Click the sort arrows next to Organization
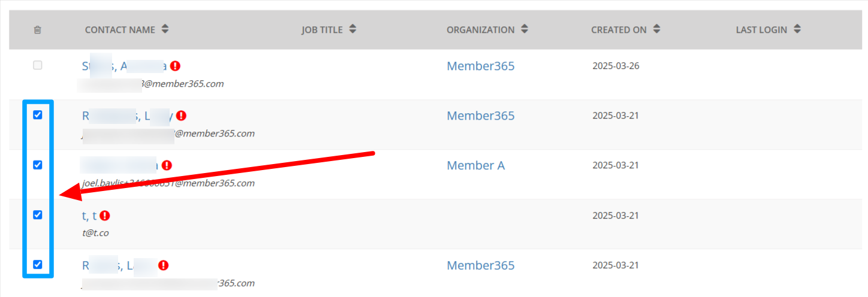This screenshot has width=868, height=297. pos(525,29)
